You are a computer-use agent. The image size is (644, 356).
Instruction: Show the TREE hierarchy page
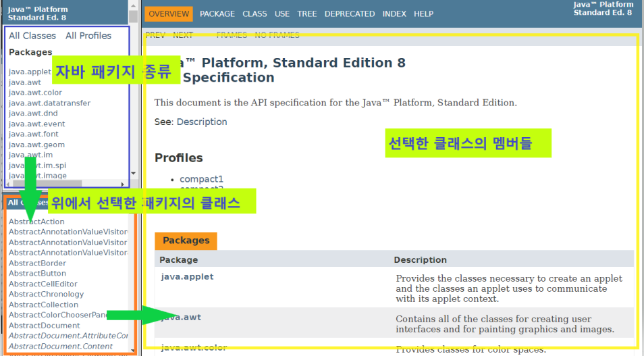307,14
